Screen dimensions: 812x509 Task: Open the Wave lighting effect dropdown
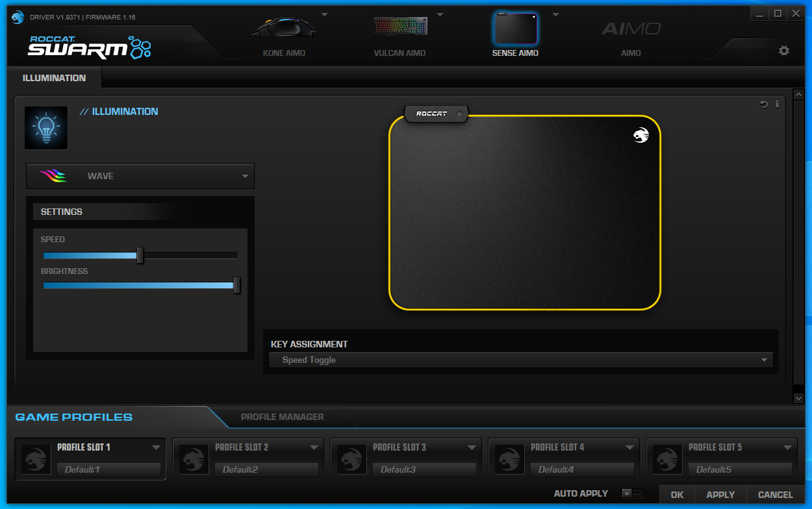pyautogui.click(x=140, y=176)
